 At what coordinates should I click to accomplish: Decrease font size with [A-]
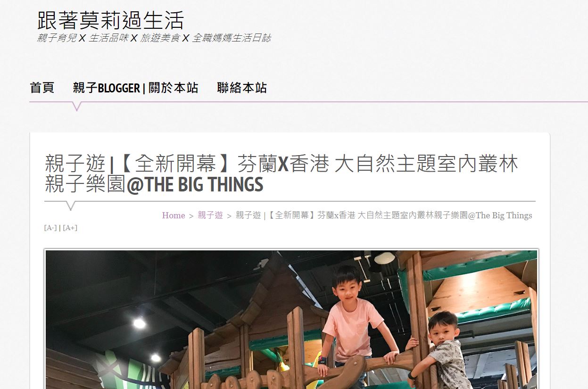point(50,228)
